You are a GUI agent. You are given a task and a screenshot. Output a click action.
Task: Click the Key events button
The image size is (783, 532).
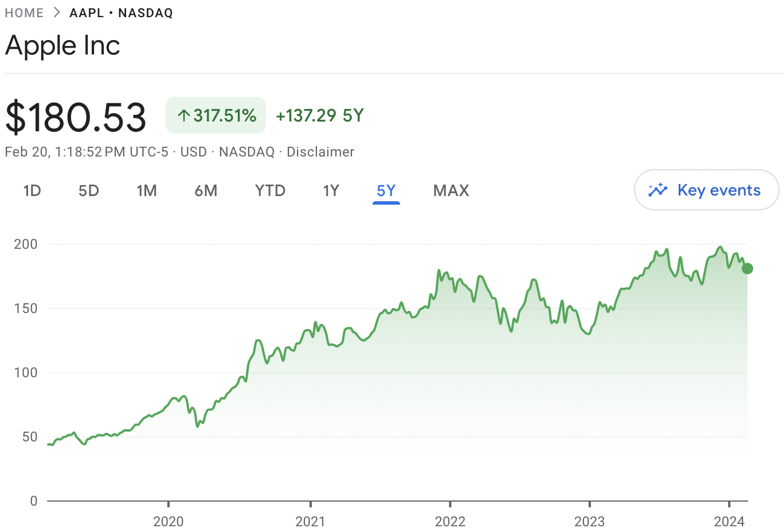[x=706, y=190]
